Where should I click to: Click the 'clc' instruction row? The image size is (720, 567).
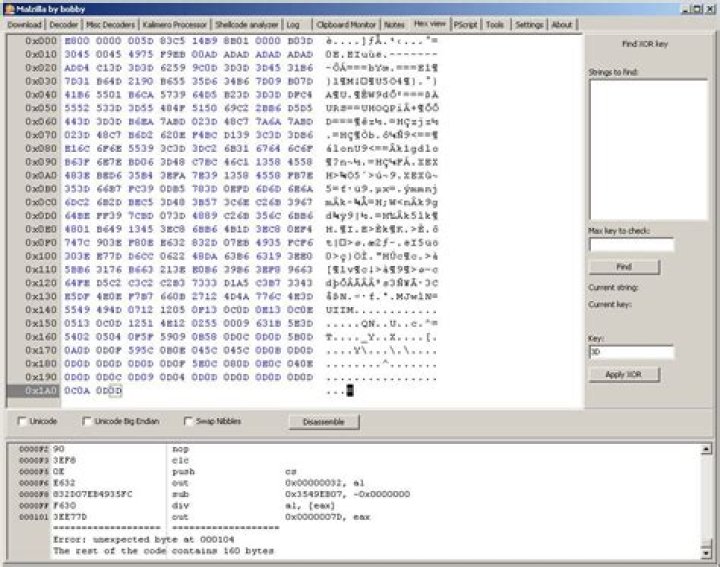click(180, 460)
